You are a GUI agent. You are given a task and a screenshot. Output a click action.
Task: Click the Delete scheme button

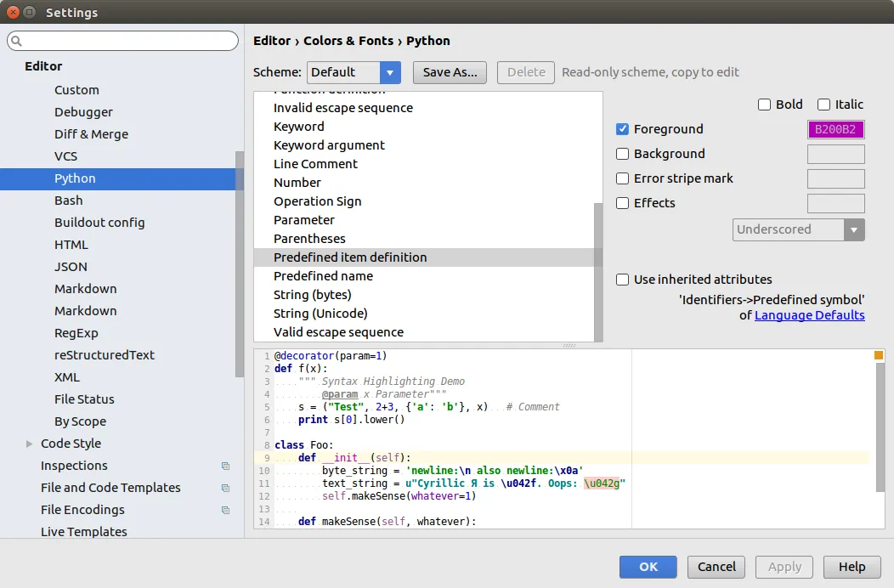(526, 72)
